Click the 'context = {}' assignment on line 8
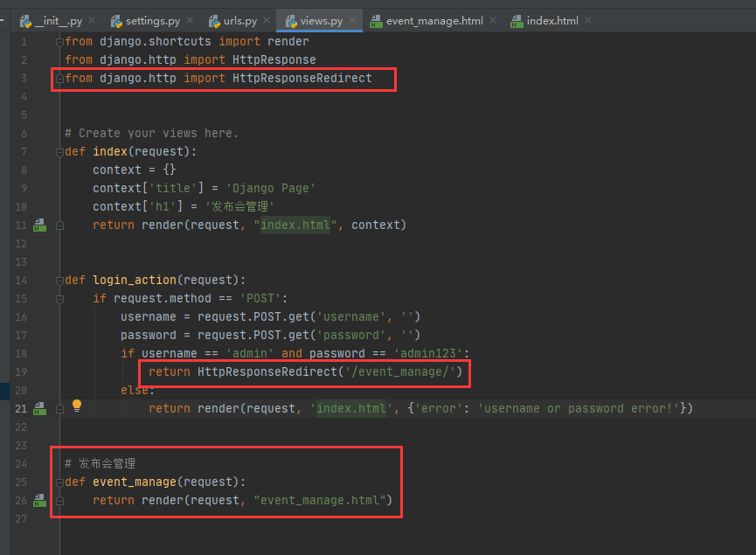The width and height of the screenshot is (756, 555). (x=135, y=170)
